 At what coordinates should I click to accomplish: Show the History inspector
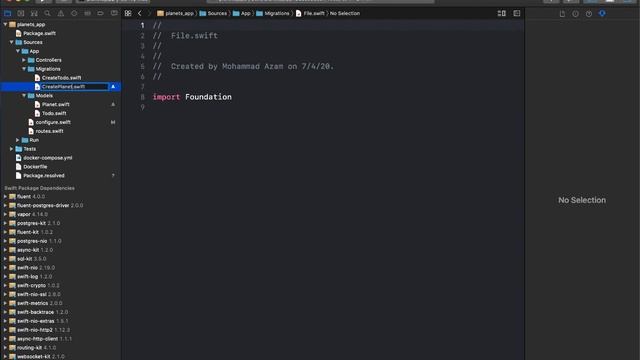pyautogui.click(x=576, y=14)
